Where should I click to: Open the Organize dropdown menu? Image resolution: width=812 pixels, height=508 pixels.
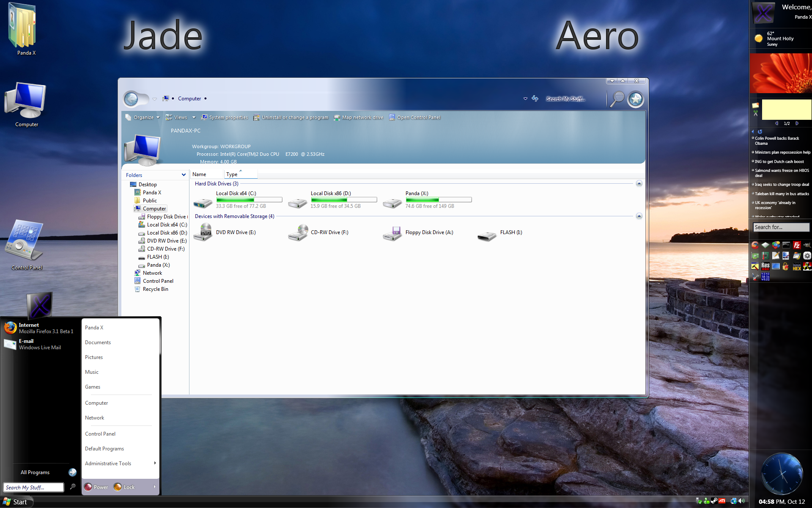143,118
